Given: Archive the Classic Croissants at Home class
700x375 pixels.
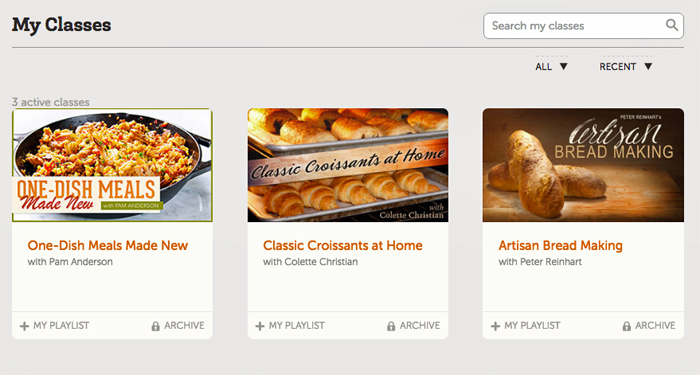Looking at the screenshot, I should pyautogui.click(x=413, y=326).
